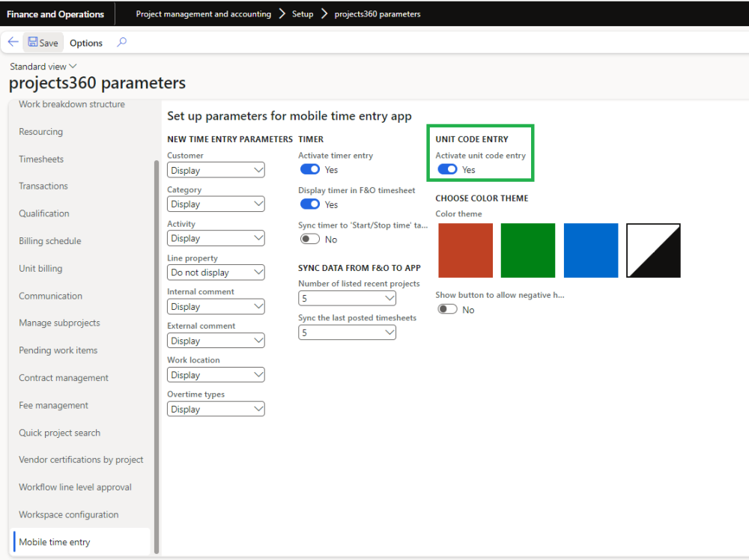Open the Customer dropdown

pyautogui.click(x=216, y=170)
